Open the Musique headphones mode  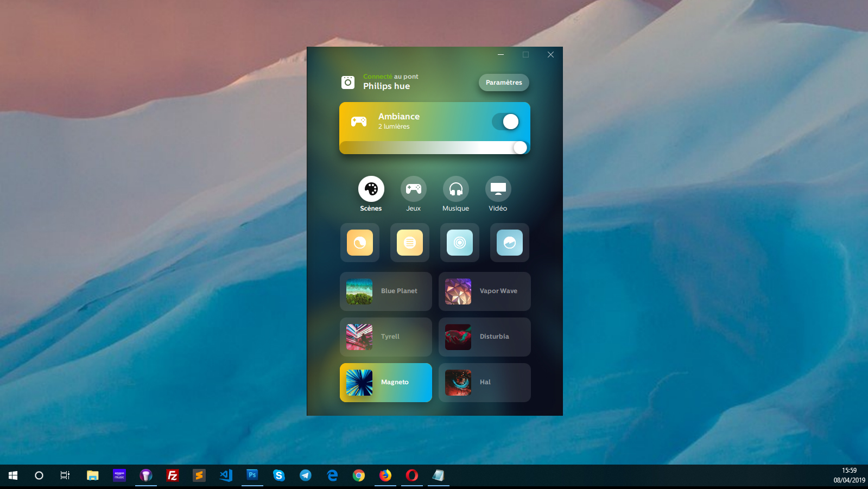(455, 189)
